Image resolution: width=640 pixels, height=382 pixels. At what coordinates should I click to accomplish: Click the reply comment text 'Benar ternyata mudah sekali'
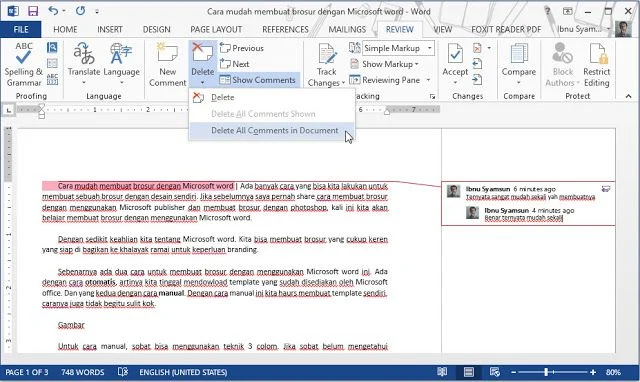coord(523,218)
